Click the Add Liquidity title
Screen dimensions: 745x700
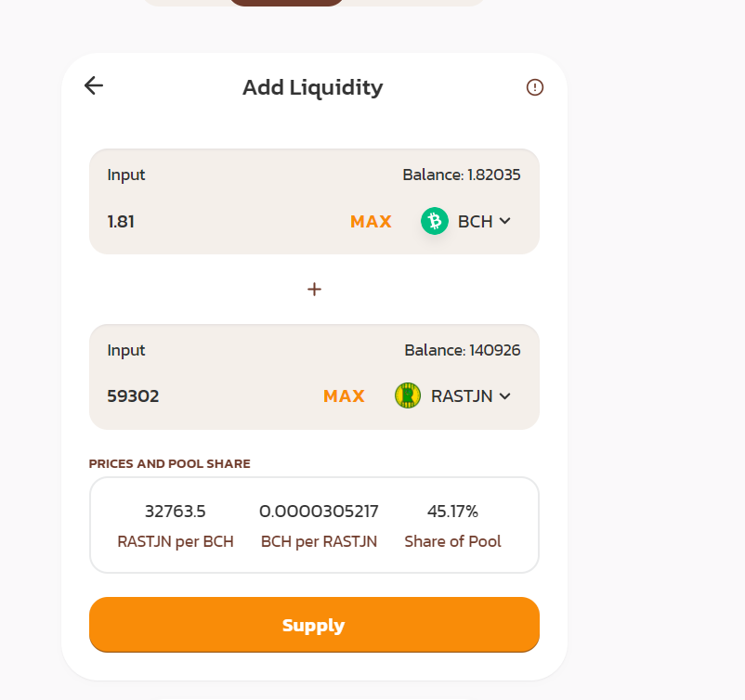tap(313, 88)
